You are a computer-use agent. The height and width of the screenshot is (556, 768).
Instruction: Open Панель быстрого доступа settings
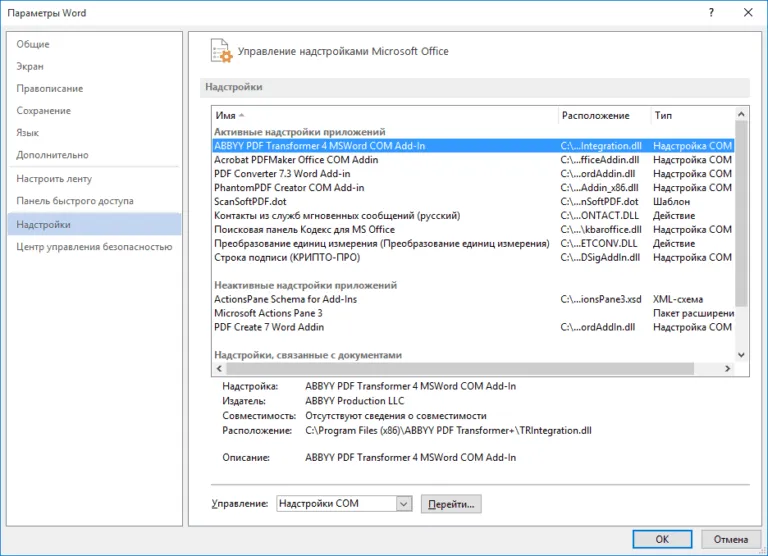click(x=94, y=201)
